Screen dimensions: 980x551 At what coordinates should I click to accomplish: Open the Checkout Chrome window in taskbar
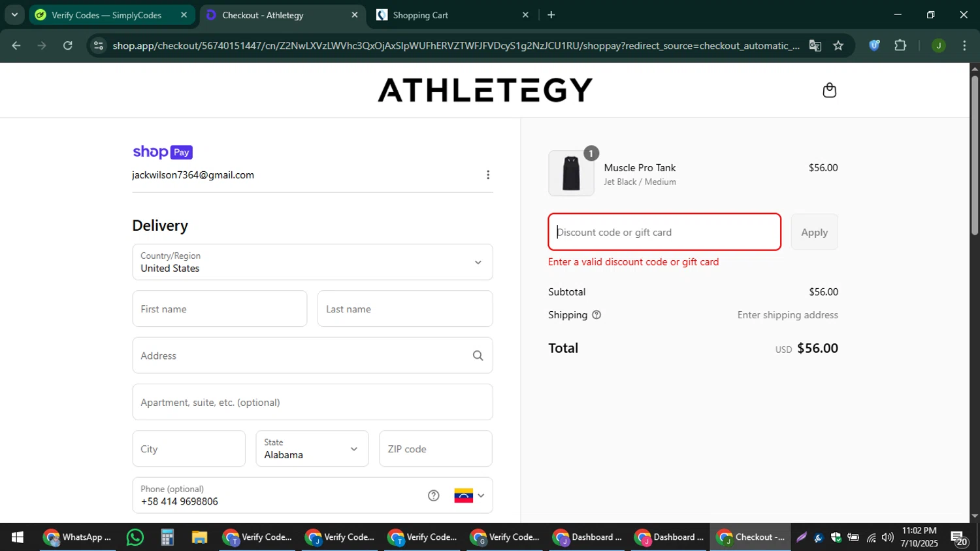tap(749, 537)
